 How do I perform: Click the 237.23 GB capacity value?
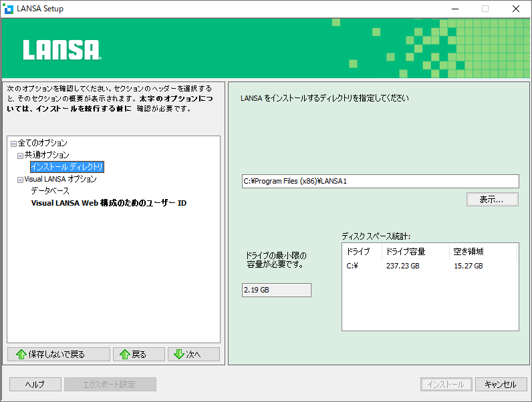tap(403, 266)
